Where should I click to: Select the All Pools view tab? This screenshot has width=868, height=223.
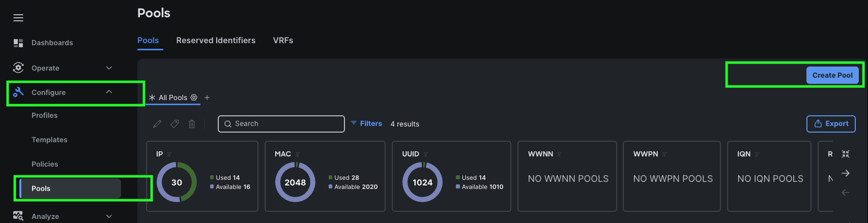(x=173, y=98)
